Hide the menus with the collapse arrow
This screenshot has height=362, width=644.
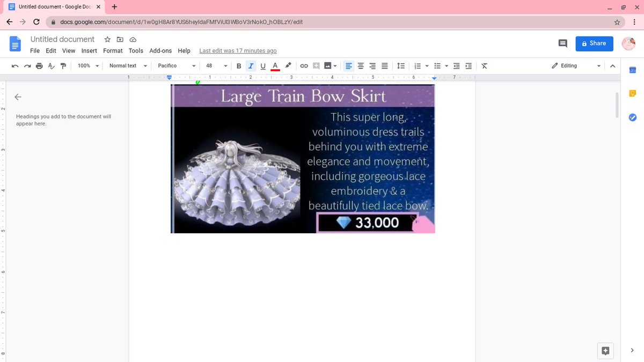[613, 66]
